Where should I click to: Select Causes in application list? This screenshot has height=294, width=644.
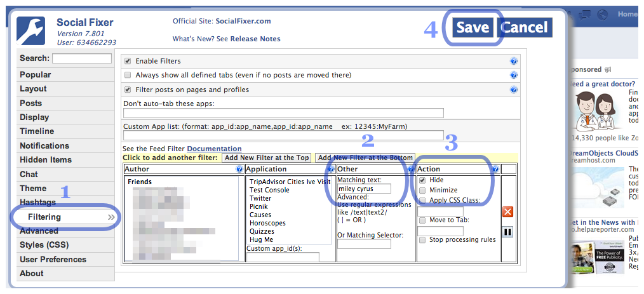[x=260, y=215]
